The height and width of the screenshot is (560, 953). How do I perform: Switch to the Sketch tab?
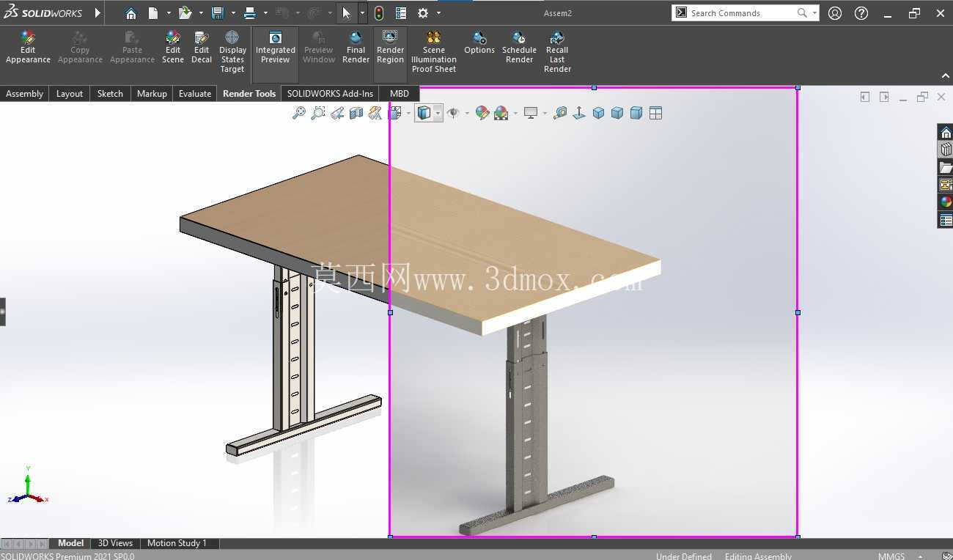[x=110, y=93]
